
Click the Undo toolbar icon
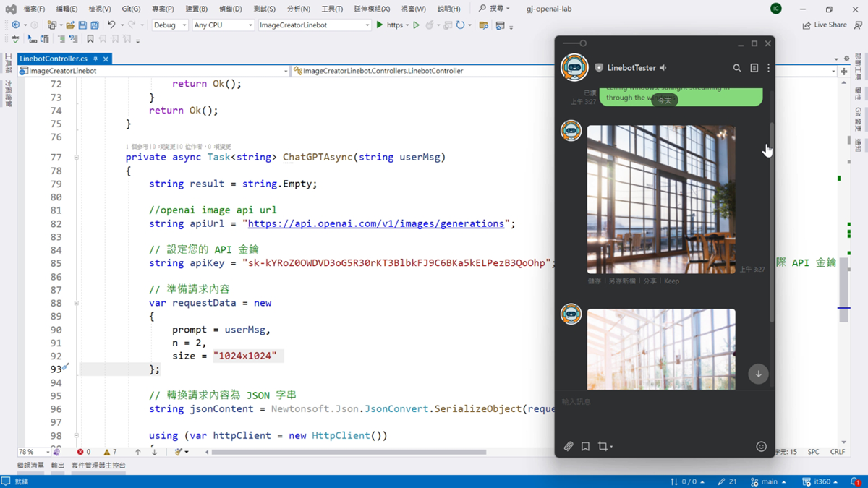tap(111, 25)
